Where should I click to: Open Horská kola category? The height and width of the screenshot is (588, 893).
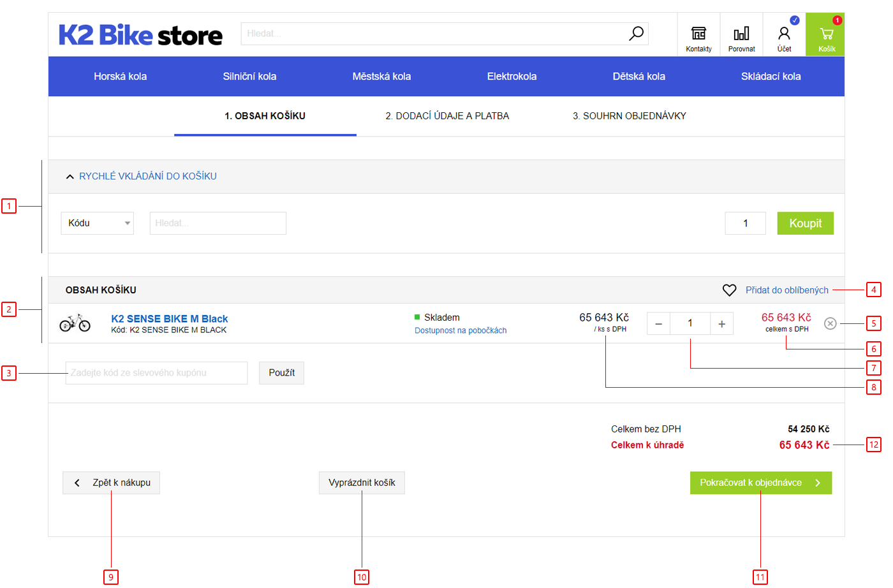pos(120,77)
